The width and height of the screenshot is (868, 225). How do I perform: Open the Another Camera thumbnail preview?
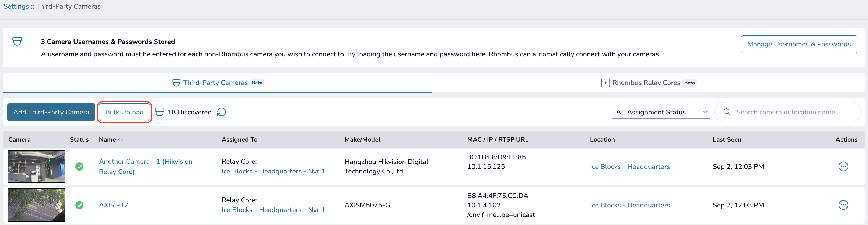pyautogui.click(x=36, y=166)
